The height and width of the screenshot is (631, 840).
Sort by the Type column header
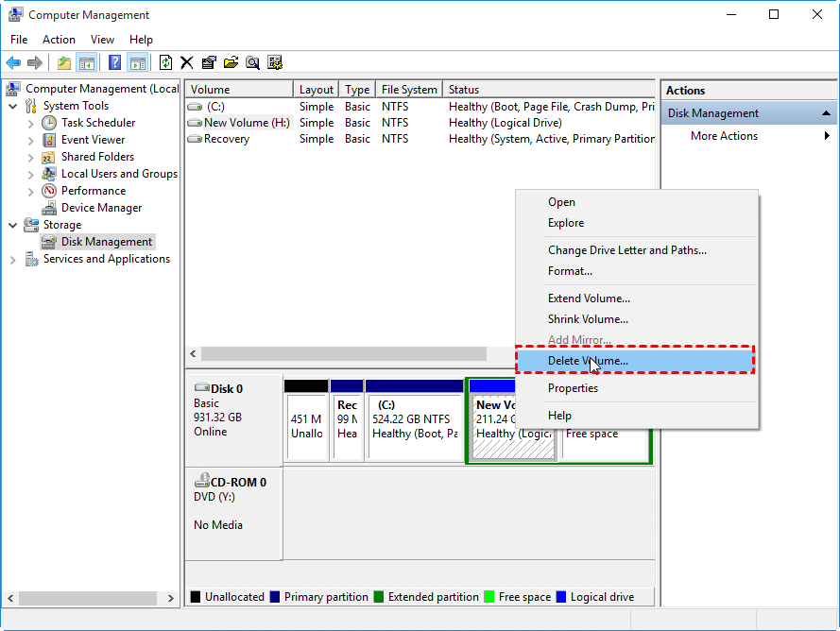[357, 90]
